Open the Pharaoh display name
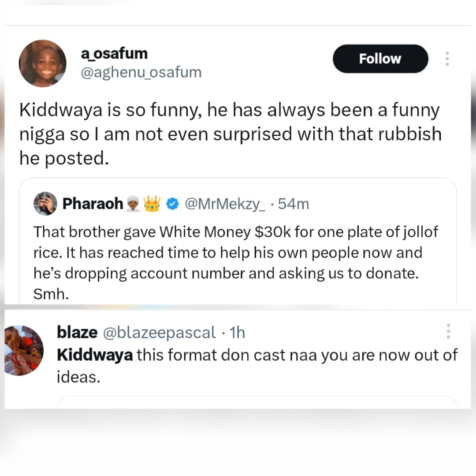The width and height of the screenshot is (476, 476). click(x=93, y=204)
